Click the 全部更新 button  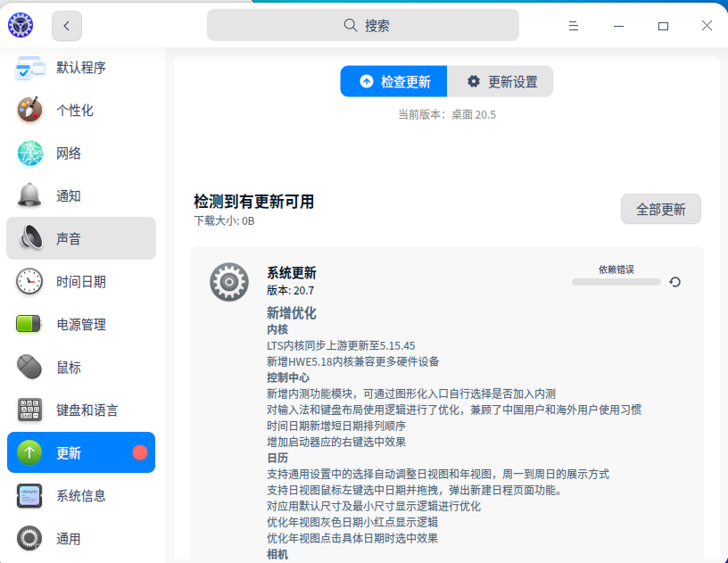661,210
